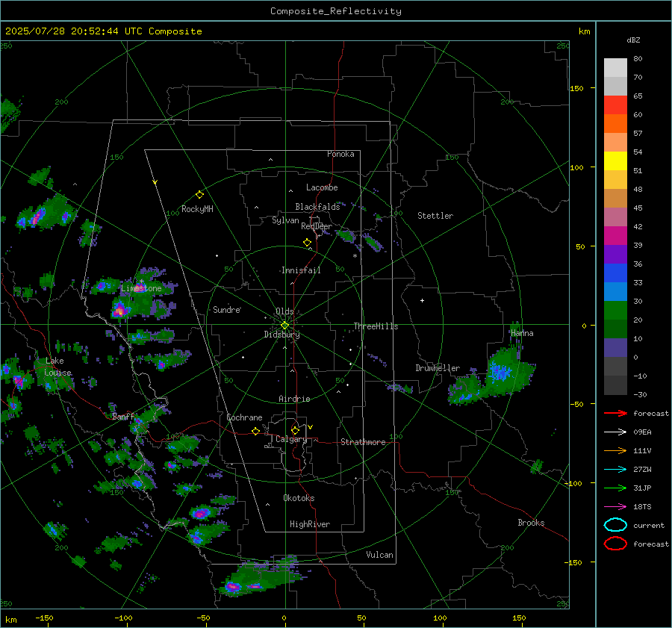Click the white plus marker south of Stettler
672x628 pixels.
[x=422, y=300]
